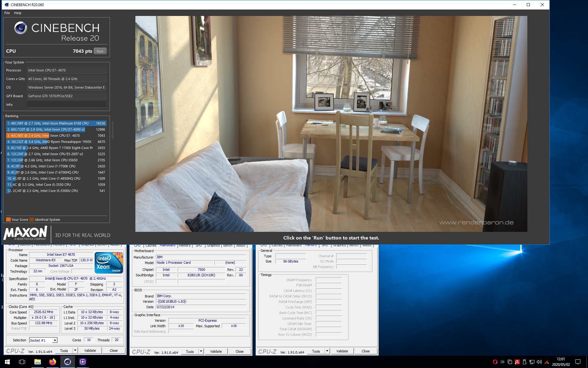The height and width of the screenshot is (368, 588).
Task: Click the Run button next to the CPU score
Action: point(100,51)
